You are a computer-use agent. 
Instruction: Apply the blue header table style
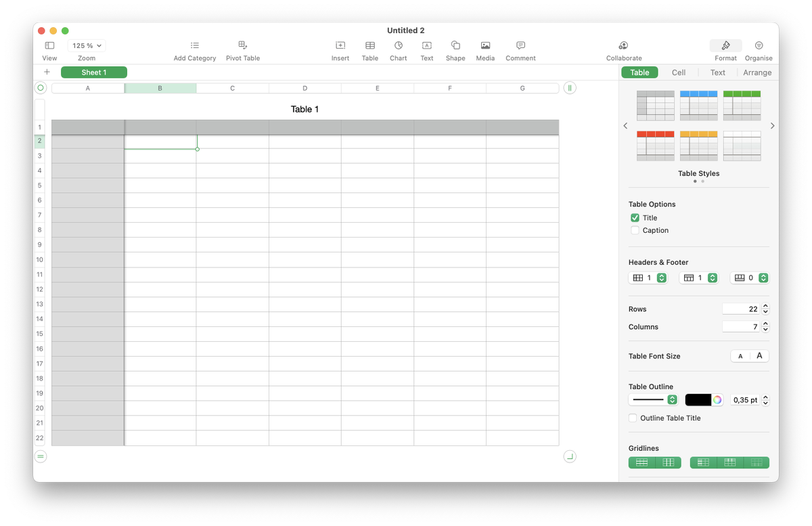pyautogui.click(x=698, y=106)
